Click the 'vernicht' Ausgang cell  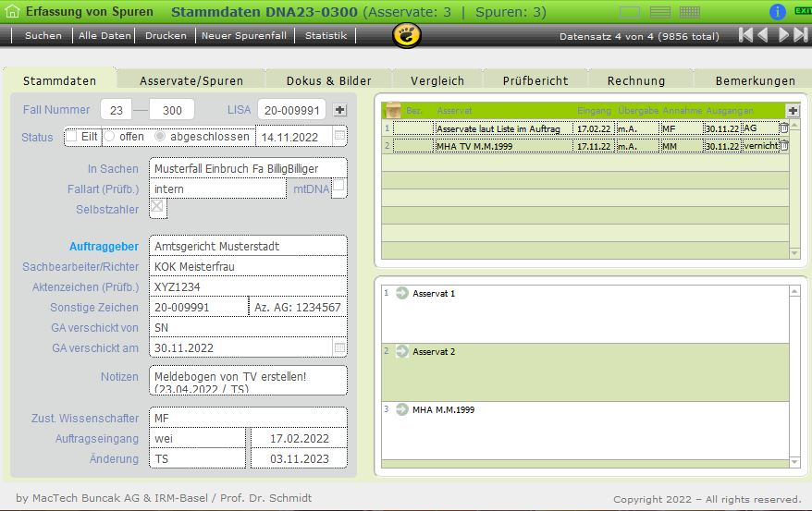(761, 146)
